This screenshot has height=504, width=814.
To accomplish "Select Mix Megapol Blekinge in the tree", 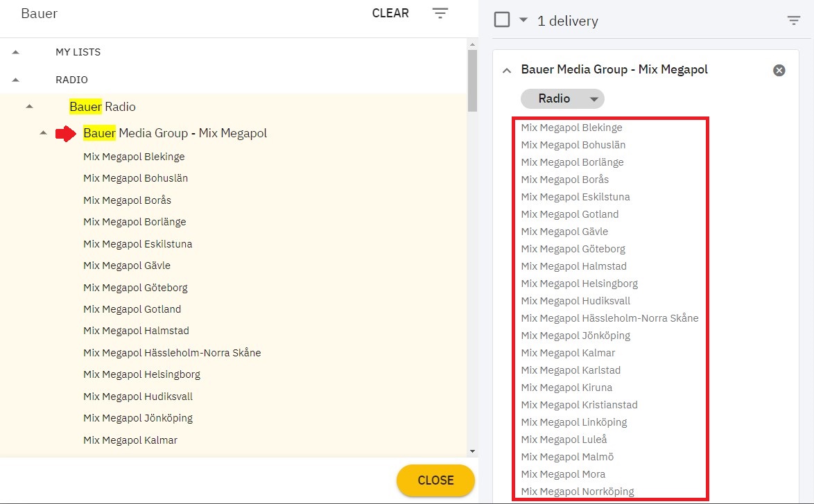I will [134, 157].
